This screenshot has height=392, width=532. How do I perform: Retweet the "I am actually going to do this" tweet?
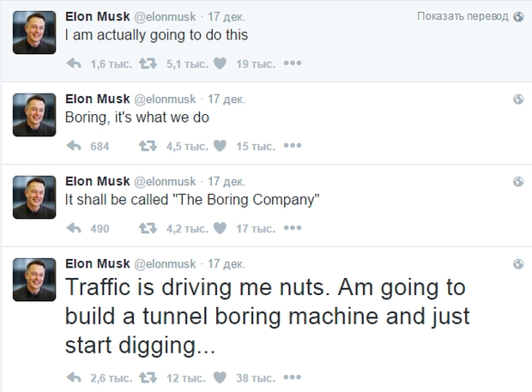point(146,63)
